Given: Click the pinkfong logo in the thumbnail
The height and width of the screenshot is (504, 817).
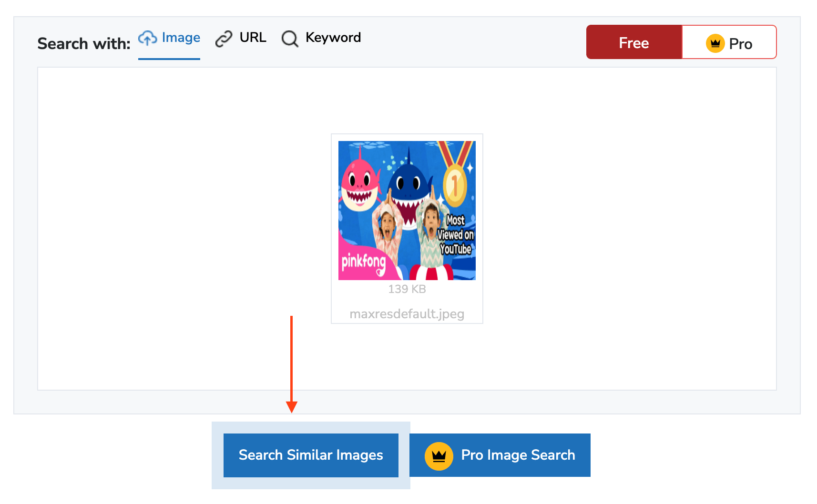Looking at the screenshot, I should point(363,262).
